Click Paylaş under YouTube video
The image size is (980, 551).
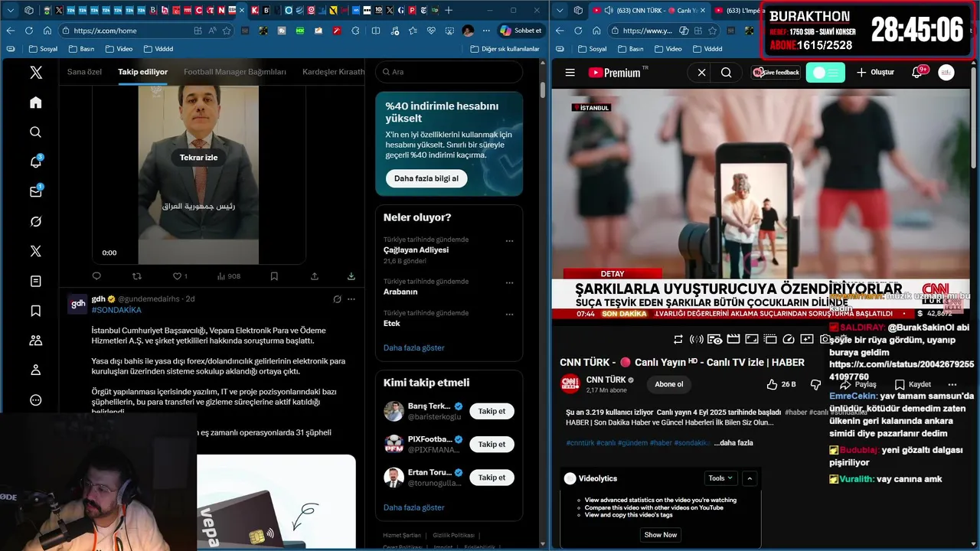pos(858,384)
